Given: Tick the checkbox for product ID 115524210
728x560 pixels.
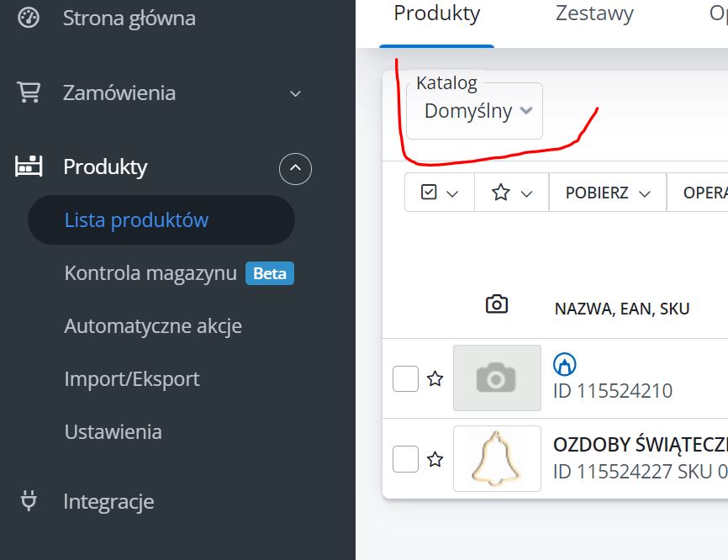Looking at the screenshot, I should tap(406, 379).
